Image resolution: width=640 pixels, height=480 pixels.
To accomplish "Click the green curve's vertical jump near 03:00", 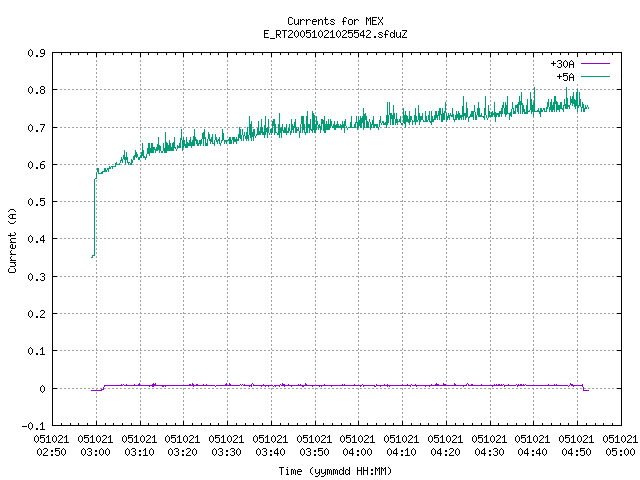I will (95, 216).
